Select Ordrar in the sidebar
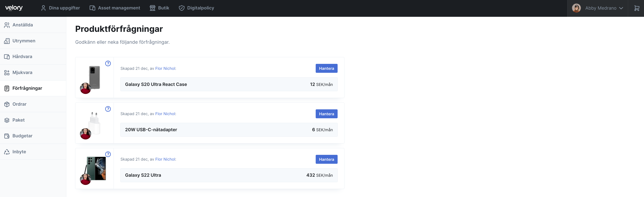The width and height of the screenshot is (644, 197). tap(33, 104)
